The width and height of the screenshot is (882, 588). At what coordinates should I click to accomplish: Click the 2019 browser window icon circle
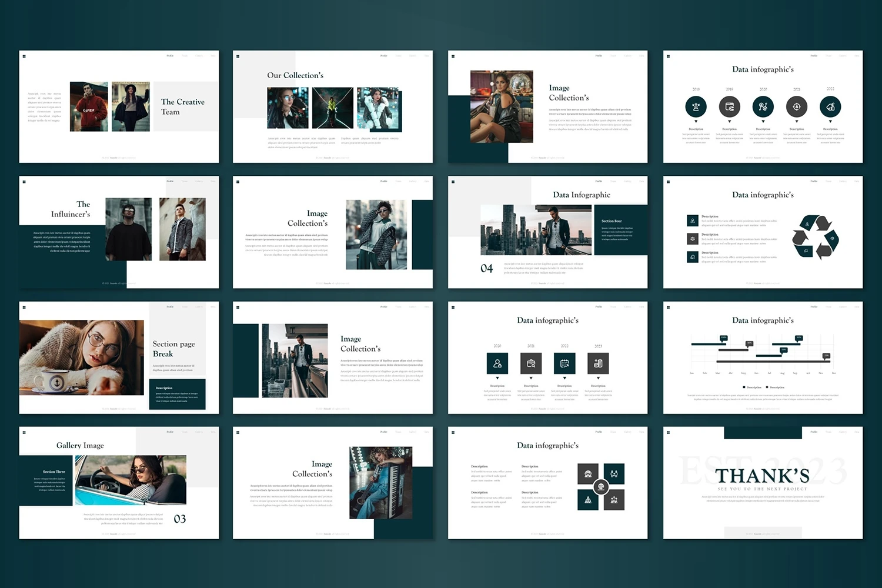(729, 107)
